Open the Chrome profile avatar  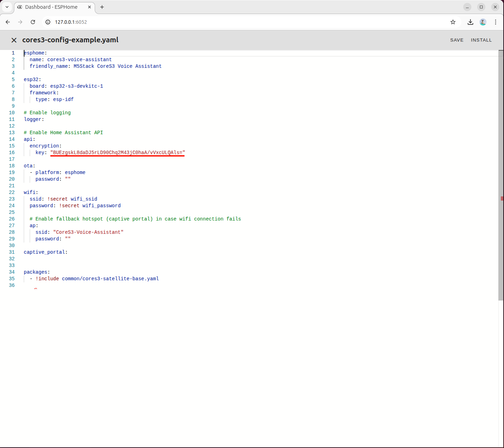tap(483, 22)
